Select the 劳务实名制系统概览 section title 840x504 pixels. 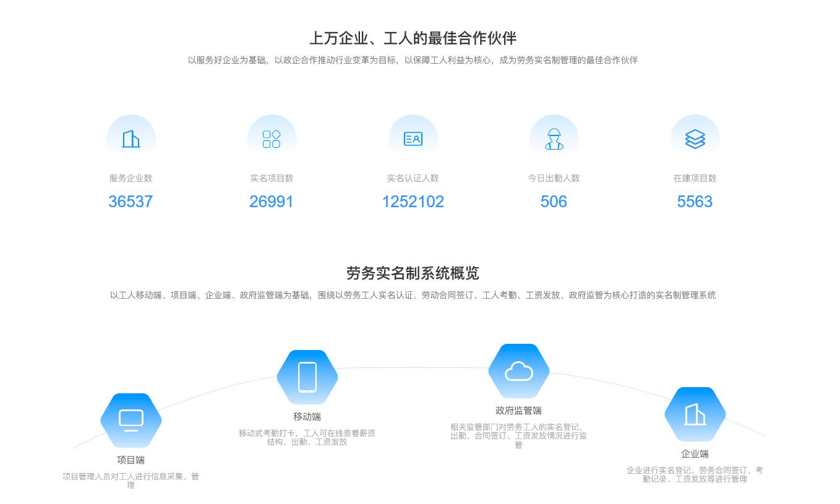tap(413, 273)
